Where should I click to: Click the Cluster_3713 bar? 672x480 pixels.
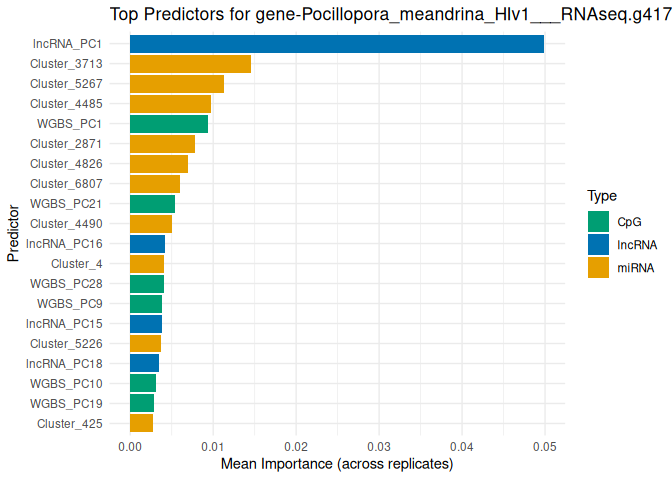pos(190,63)
